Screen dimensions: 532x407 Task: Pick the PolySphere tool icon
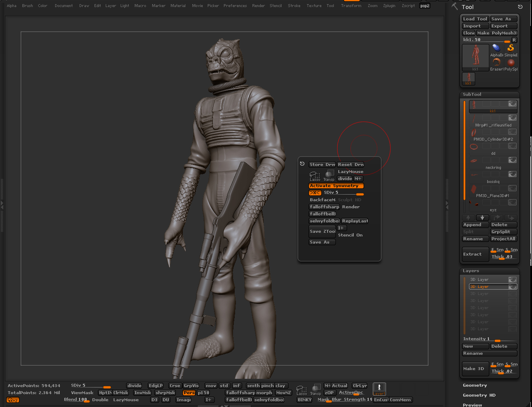pos(511,63)
